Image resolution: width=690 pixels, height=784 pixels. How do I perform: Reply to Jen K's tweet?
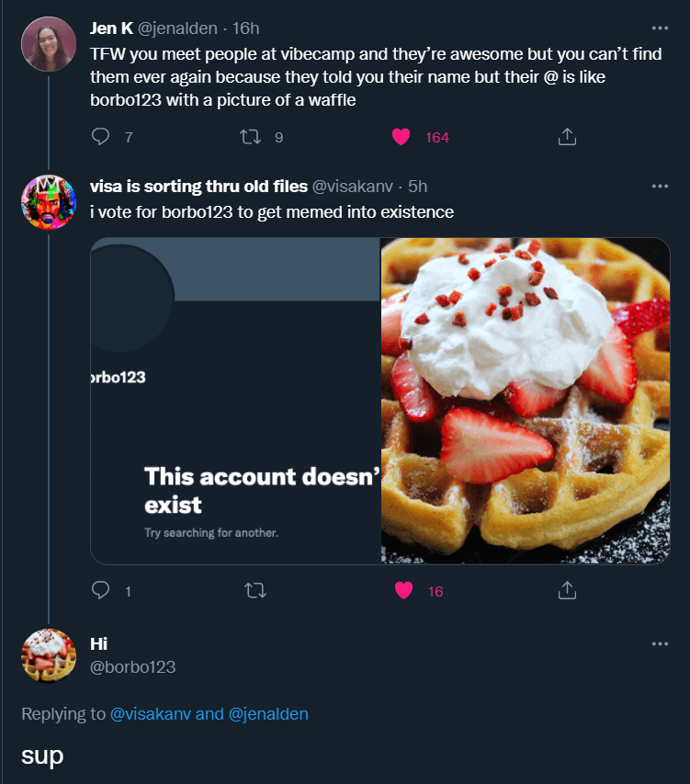[x=102, y=137]
